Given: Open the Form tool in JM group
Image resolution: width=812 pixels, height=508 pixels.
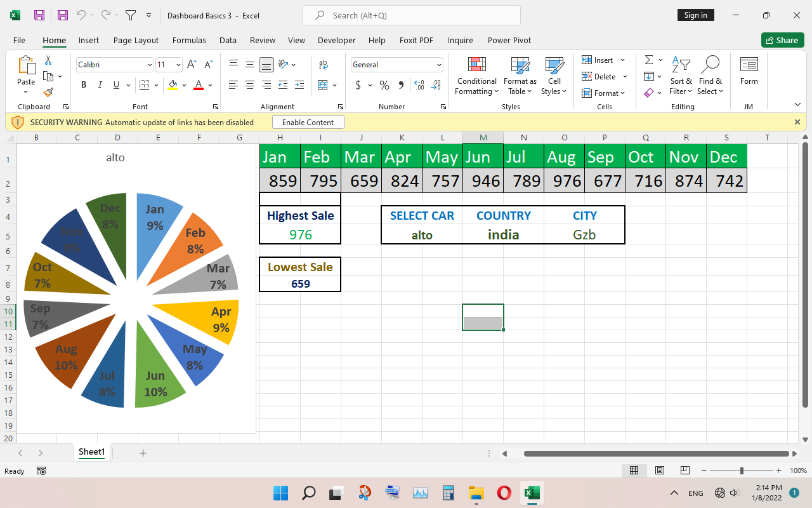Looking at the screenshot, I should [749, 70].
